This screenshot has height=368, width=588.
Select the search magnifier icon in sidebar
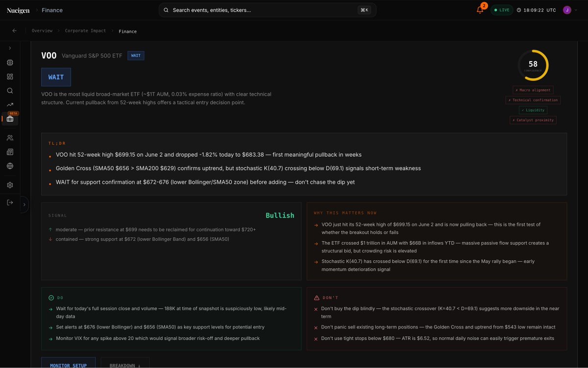pyautogui.click(x=10, y=91)
